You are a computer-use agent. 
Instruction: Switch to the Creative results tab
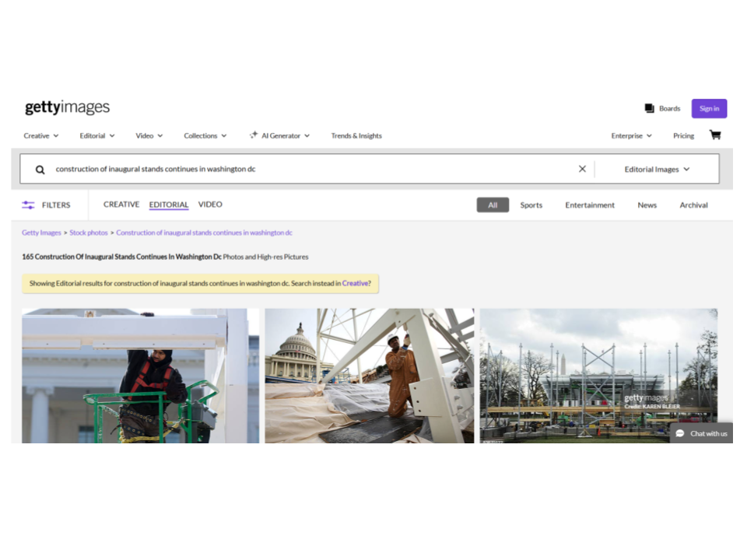tap(121, 205)
